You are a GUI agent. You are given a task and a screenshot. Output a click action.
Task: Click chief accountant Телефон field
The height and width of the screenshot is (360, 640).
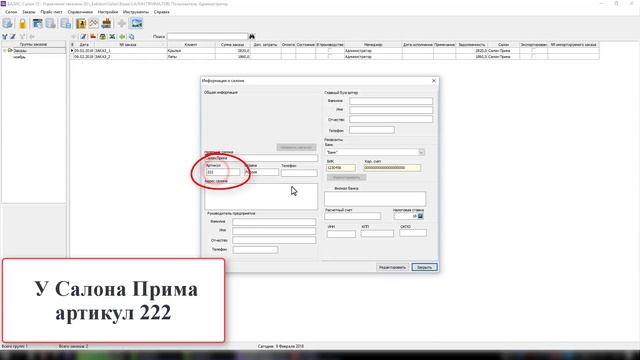coord(372,130)
